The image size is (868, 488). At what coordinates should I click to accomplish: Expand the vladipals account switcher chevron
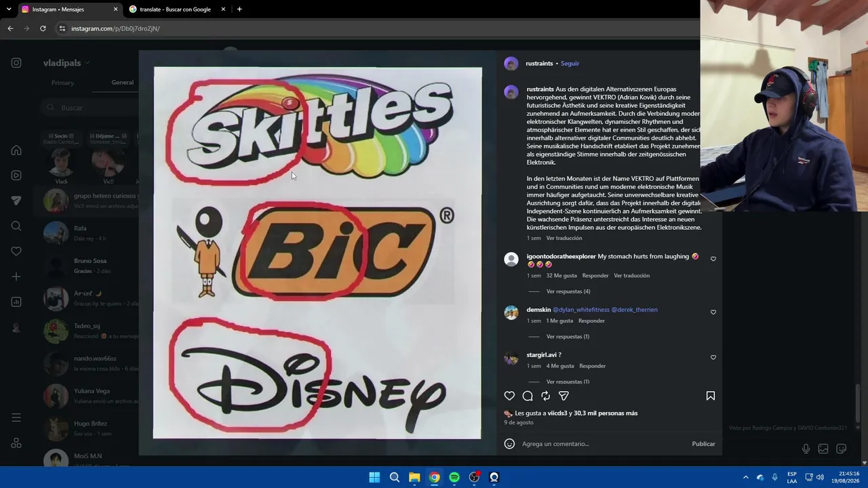click(87, 63)
